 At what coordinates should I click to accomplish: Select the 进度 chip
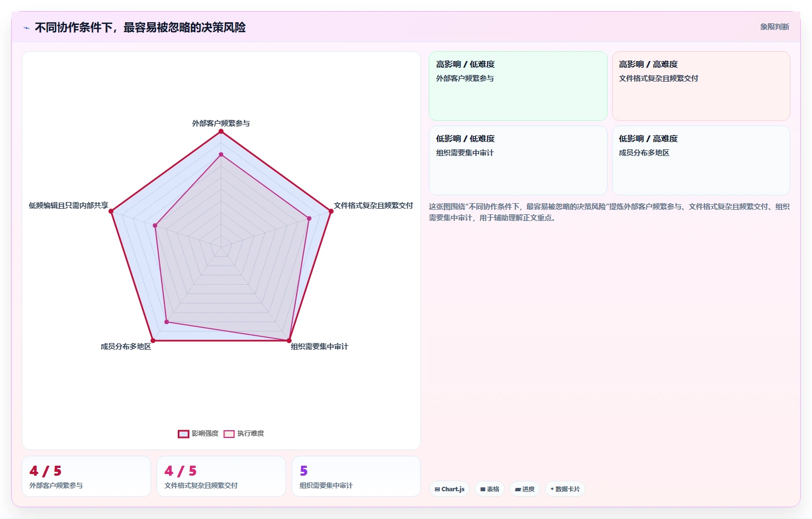coord(524,489)
